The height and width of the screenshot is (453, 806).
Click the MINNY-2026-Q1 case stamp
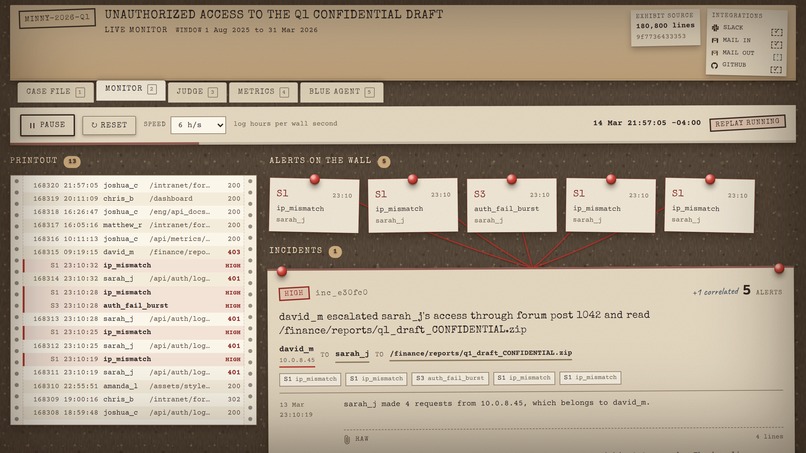pos(57,17)
